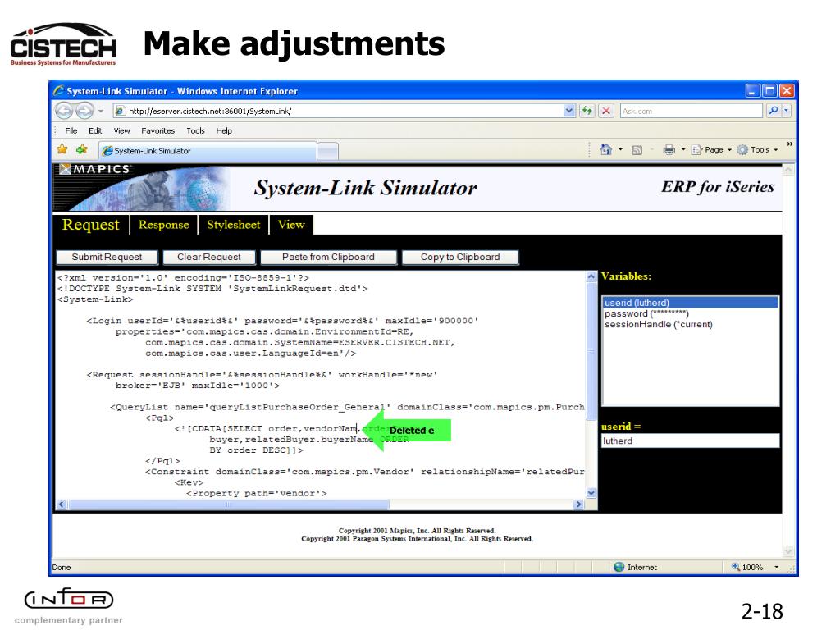The width and height of the screenshot is (840, 630).
Task: Click the Home page icon
Action: pos(605,150)
